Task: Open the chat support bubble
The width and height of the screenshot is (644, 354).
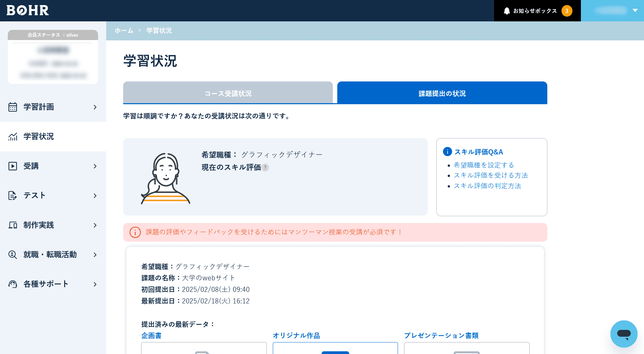Action: coord(624,334)
